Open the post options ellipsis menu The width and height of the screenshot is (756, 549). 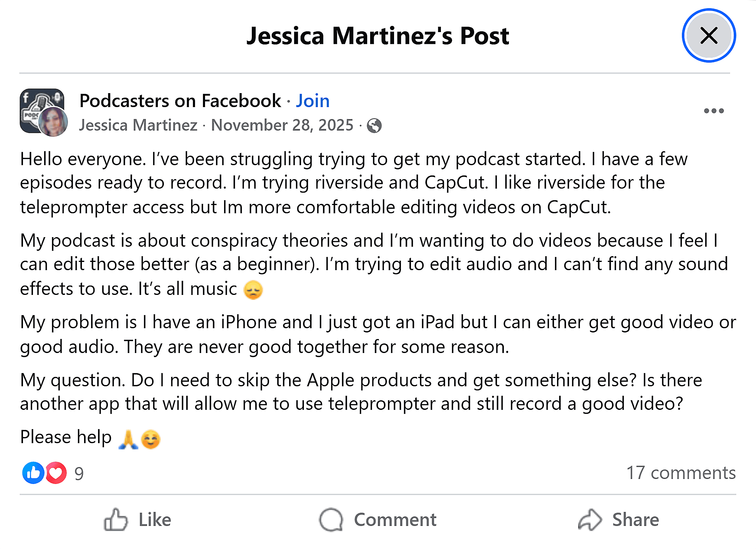pyautogui.click(x=713, y=111)
